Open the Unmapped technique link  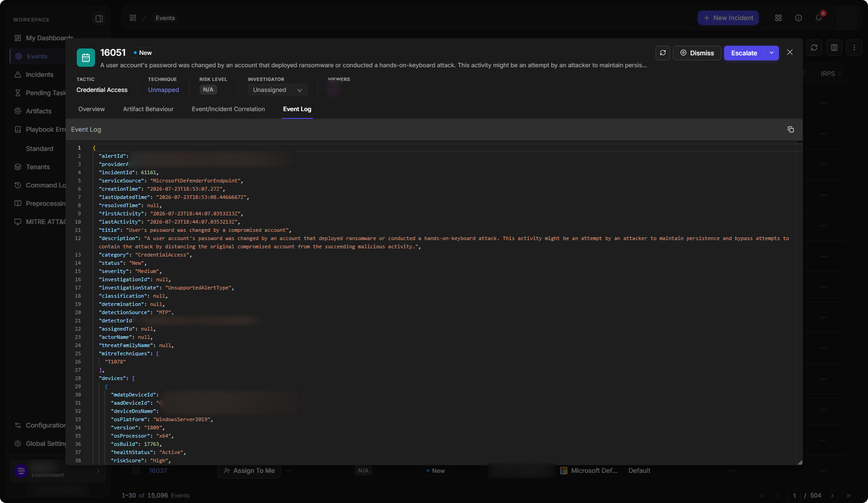click(x=164, y=90)
